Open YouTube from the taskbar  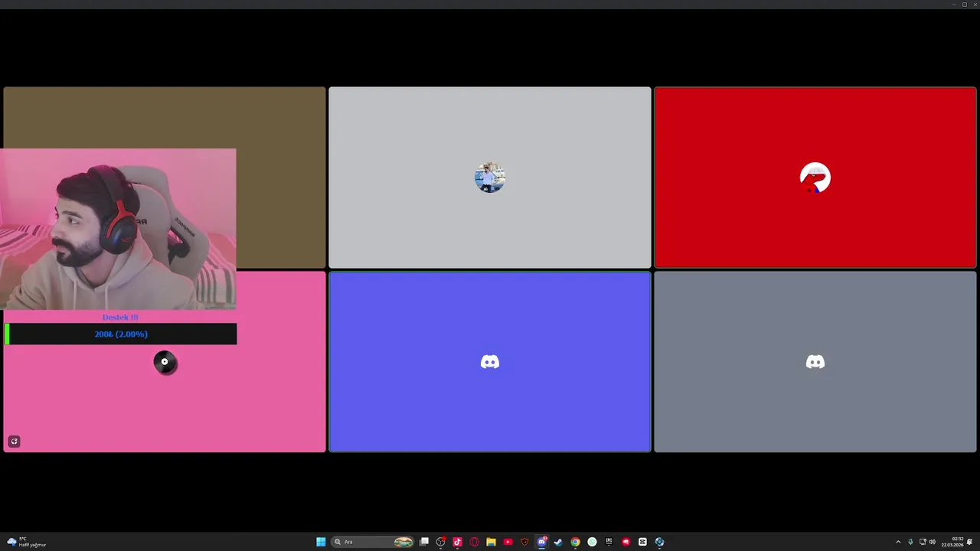click(x=508, y=542)
